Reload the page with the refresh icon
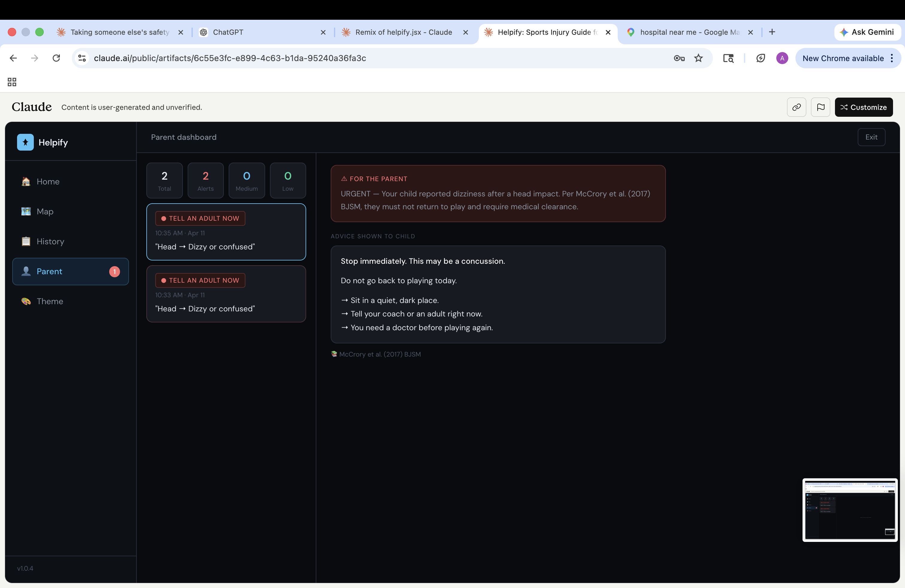The image size is (905, 588). coord(56,58)
